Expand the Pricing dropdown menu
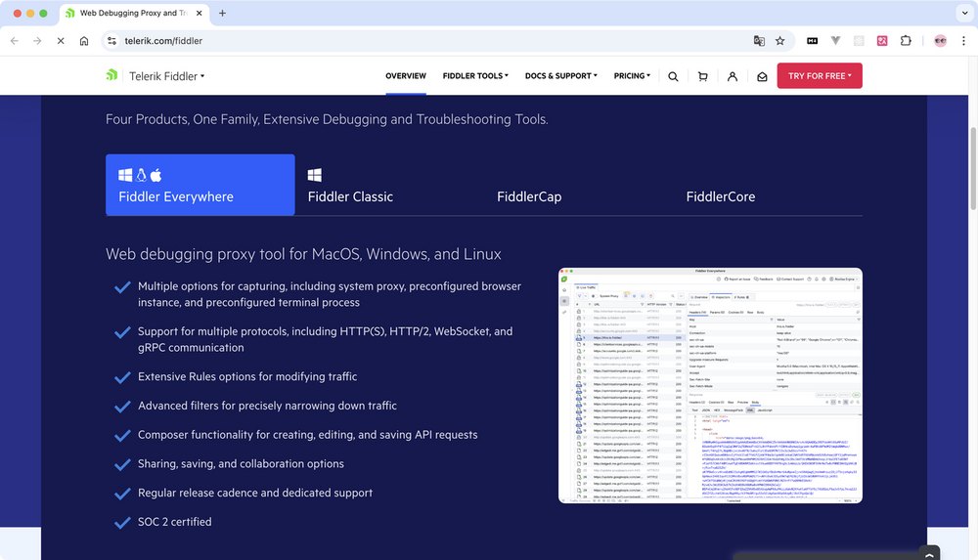Viewport: 978px width, 560px height. [x=632, y=76]
